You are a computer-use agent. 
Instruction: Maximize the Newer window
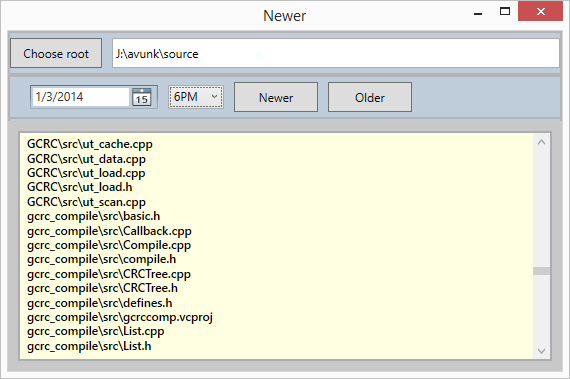tap(505, 12)
